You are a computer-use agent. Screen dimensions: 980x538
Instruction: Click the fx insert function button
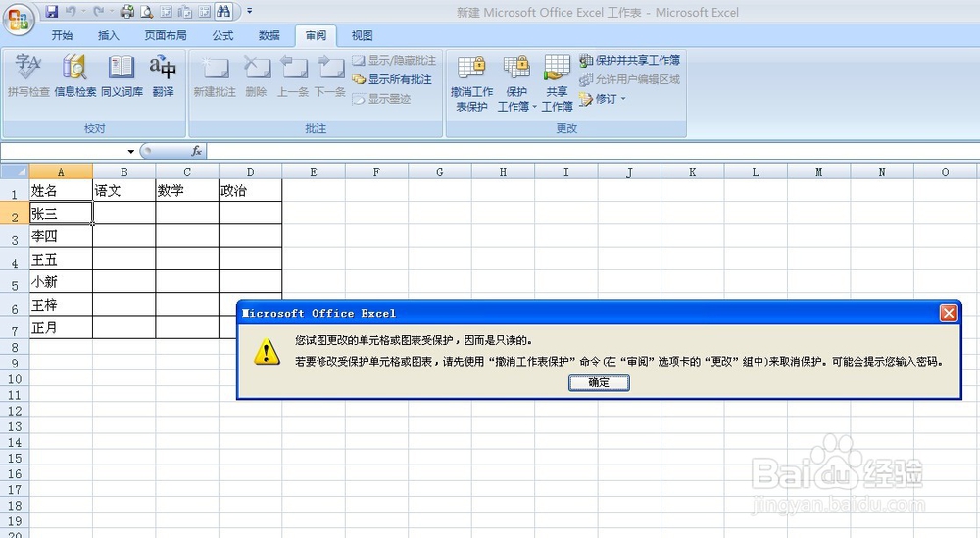(196, 151)
